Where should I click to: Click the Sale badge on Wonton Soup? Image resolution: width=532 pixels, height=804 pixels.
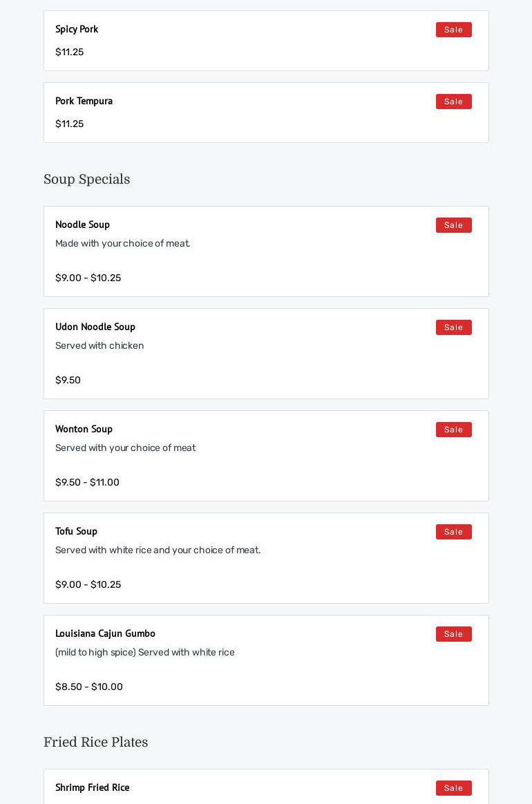point(453,430)
